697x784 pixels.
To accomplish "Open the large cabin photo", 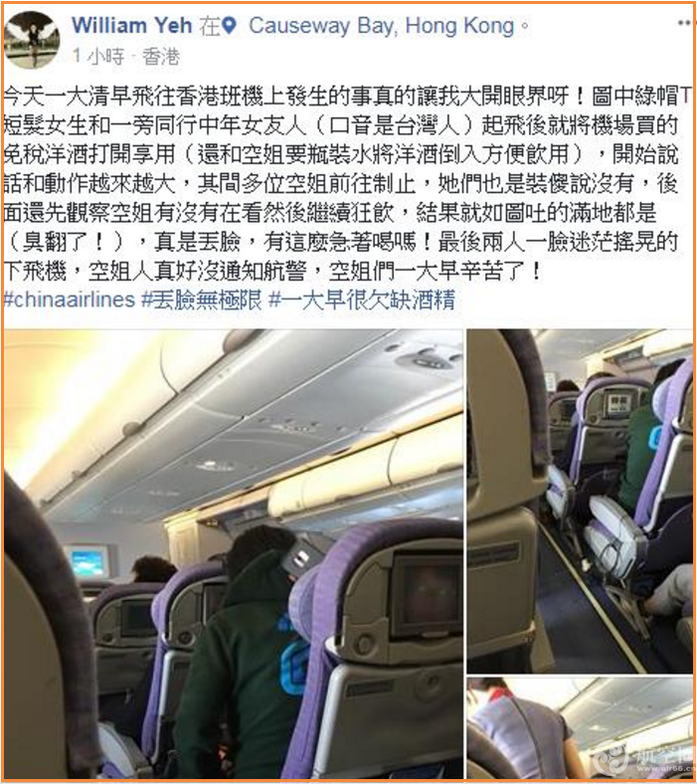I will (234, 553).
